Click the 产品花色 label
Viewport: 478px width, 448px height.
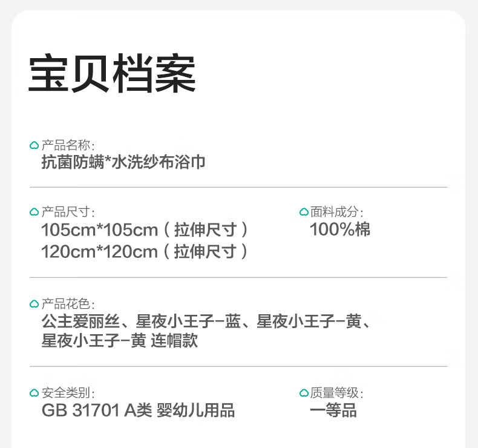[x=68, y=304]
